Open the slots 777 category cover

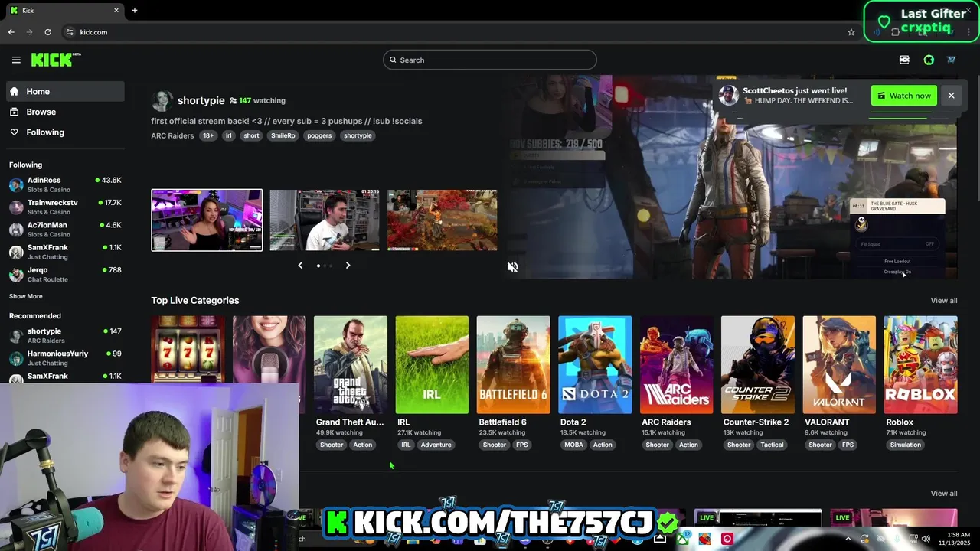pyautogui.click(x=188, y=365)
